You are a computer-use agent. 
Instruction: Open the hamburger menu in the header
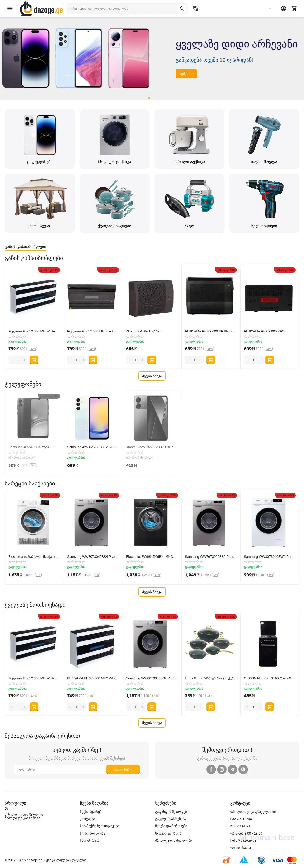(x=10, y=9)
